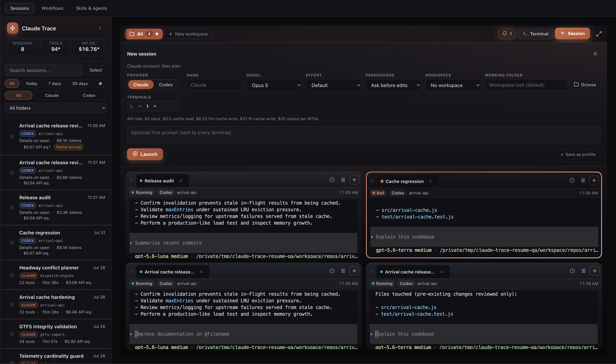Screen dimensions: 616x364
Task: Star the Release audit session
Action: point(12,208)
